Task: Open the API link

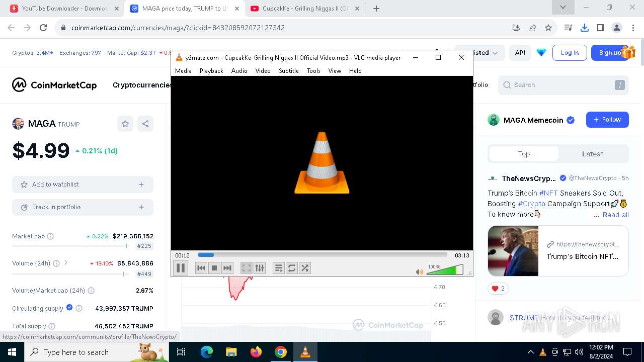Action: 520,53
